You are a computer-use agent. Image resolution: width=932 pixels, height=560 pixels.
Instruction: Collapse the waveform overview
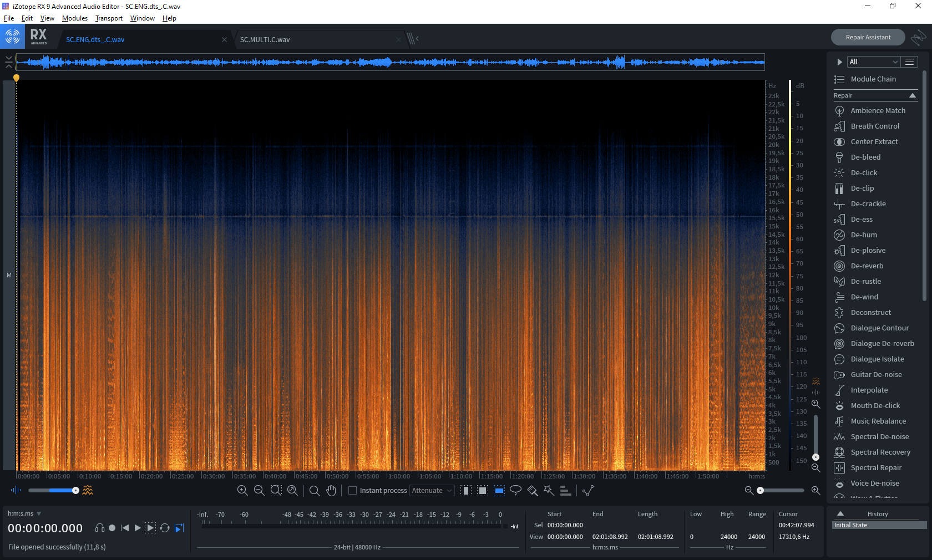tap(8, 62)
